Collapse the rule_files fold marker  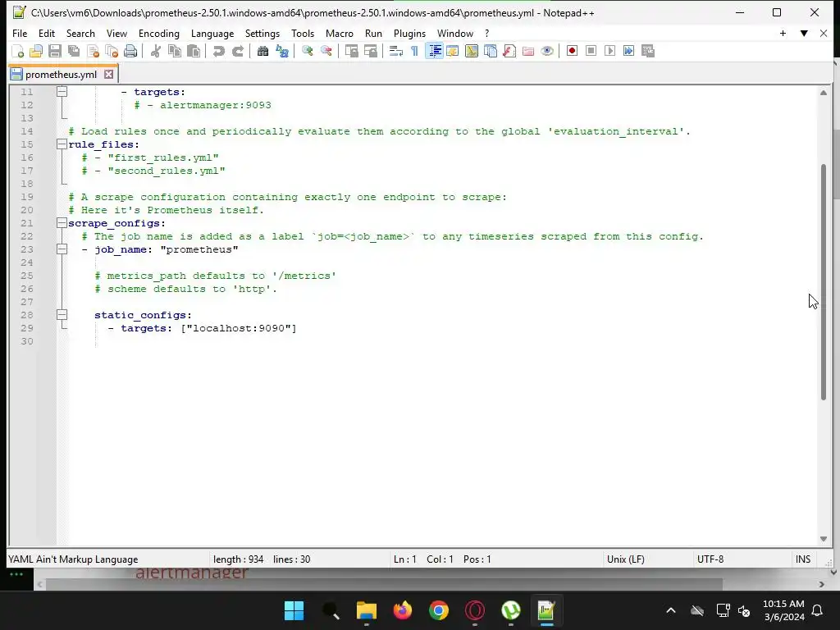coord(62,144)
